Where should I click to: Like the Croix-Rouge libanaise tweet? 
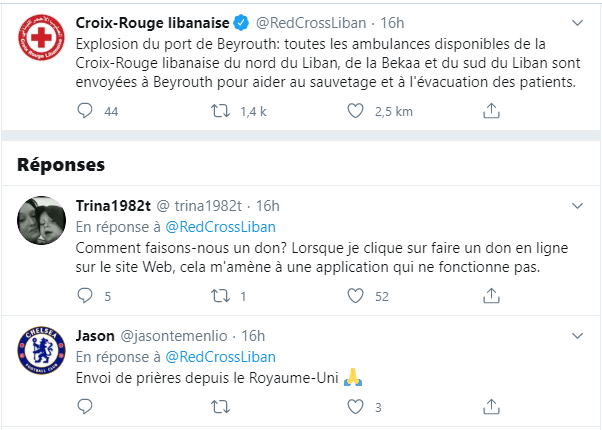(353, 112)
